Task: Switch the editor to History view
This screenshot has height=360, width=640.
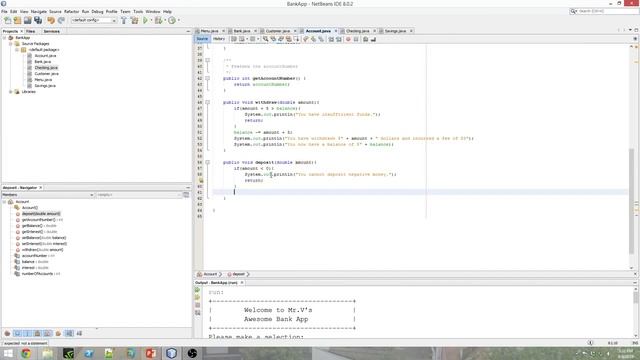Action: (219, 39)
